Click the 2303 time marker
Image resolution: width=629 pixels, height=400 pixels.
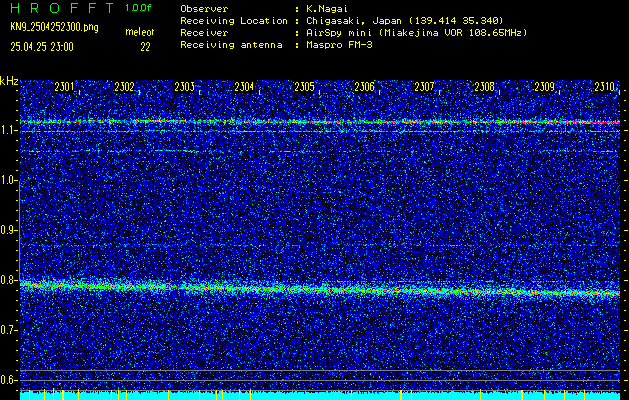[184, 87]
